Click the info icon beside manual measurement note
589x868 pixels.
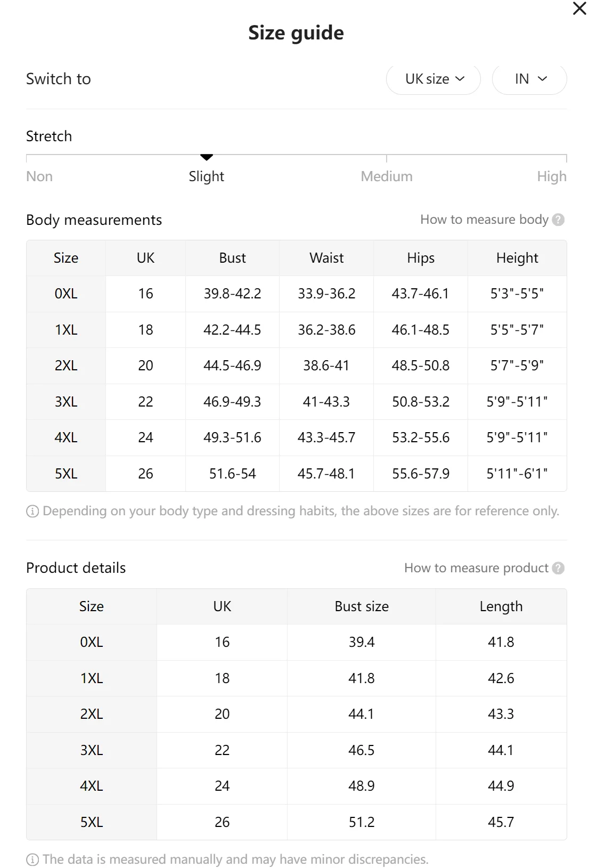(32, 859)
